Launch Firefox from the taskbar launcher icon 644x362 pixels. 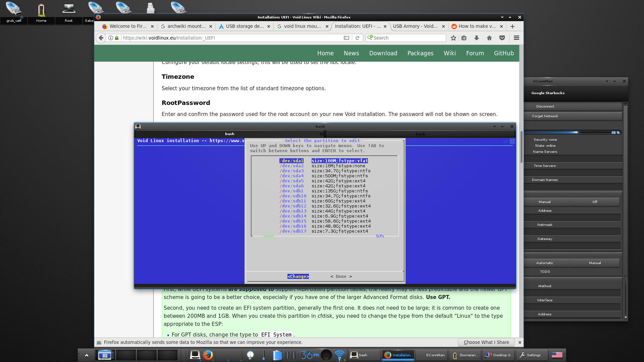[x=208, y=355]
